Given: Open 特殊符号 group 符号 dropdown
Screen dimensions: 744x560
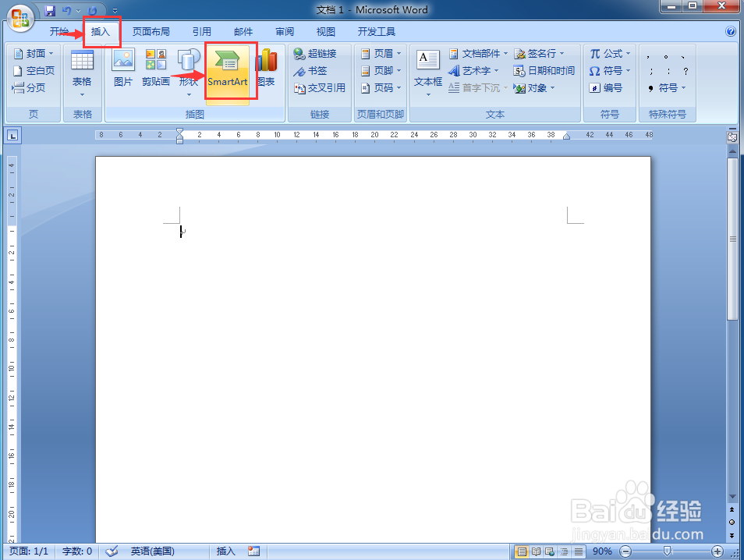Looking at the screenshot, I should tap(668, 88).
